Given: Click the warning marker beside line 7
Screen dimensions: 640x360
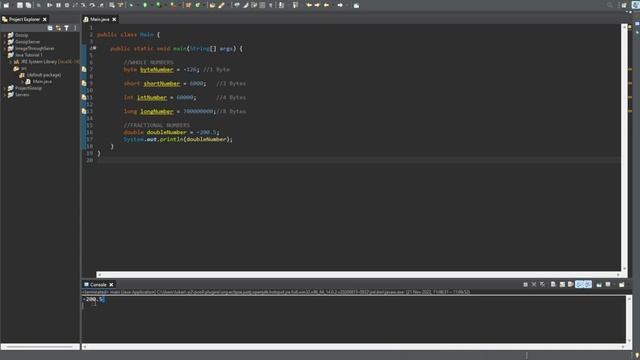Looking at the screenshot, I should (x=84, y=69).
